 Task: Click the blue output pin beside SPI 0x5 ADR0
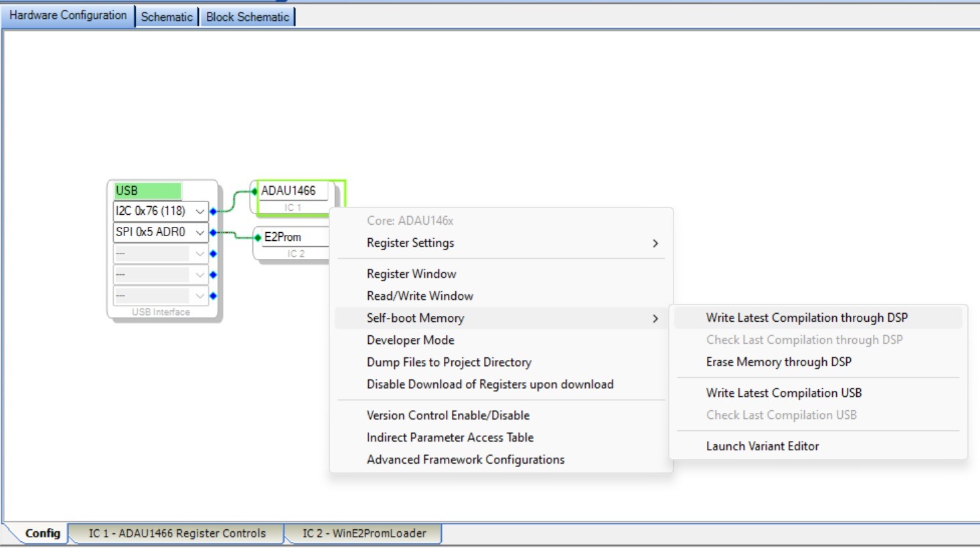(x=214, y=233)
